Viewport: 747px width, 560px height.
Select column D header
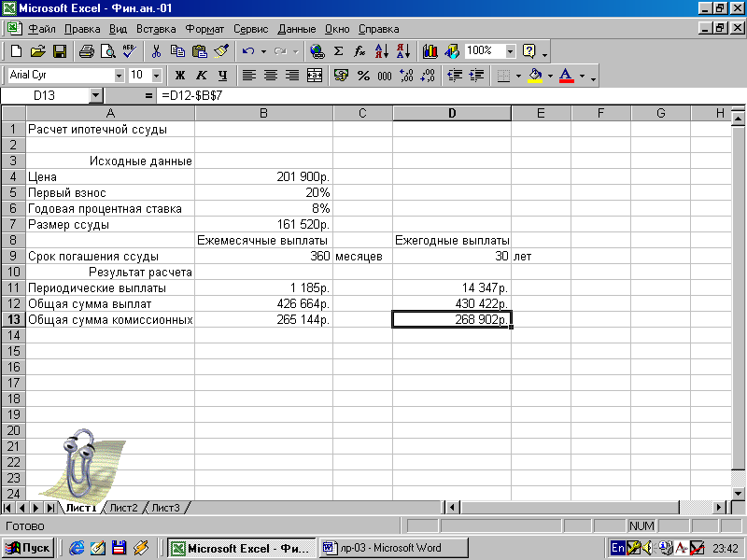tap(452, 113)
